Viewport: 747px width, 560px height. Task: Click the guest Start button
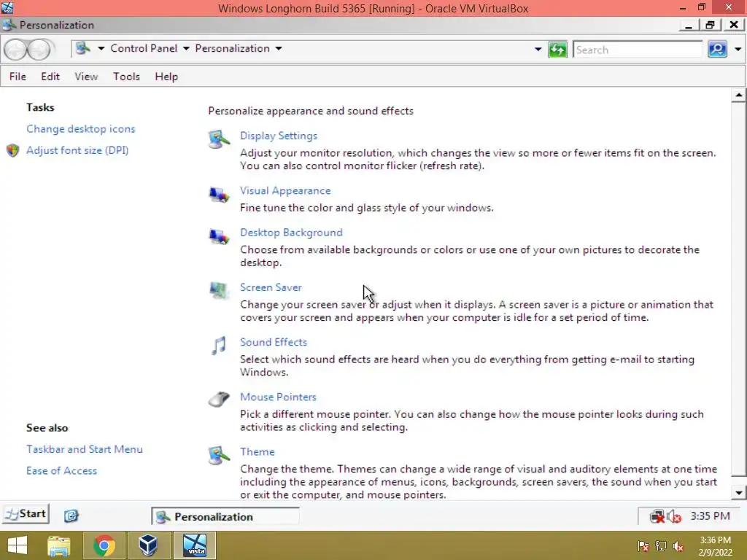[x=26, y=514]
